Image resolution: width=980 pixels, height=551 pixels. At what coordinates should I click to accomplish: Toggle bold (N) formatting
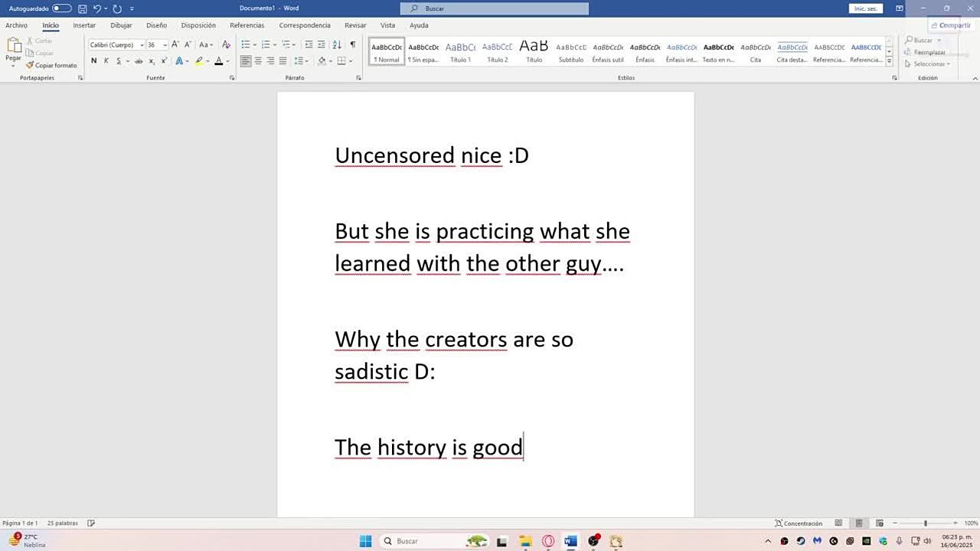point(94,61)
